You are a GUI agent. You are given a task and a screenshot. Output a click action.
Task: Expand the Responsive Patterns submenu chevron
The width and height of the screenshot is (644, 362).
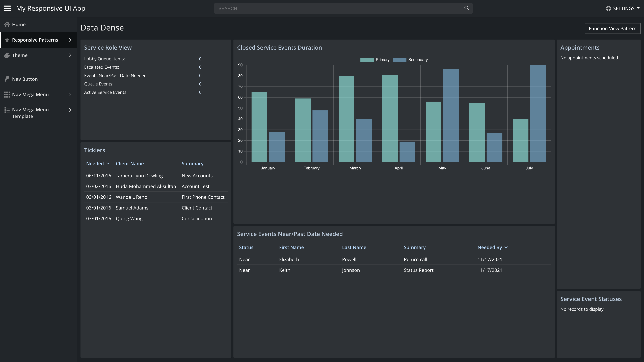pos(70,40)
